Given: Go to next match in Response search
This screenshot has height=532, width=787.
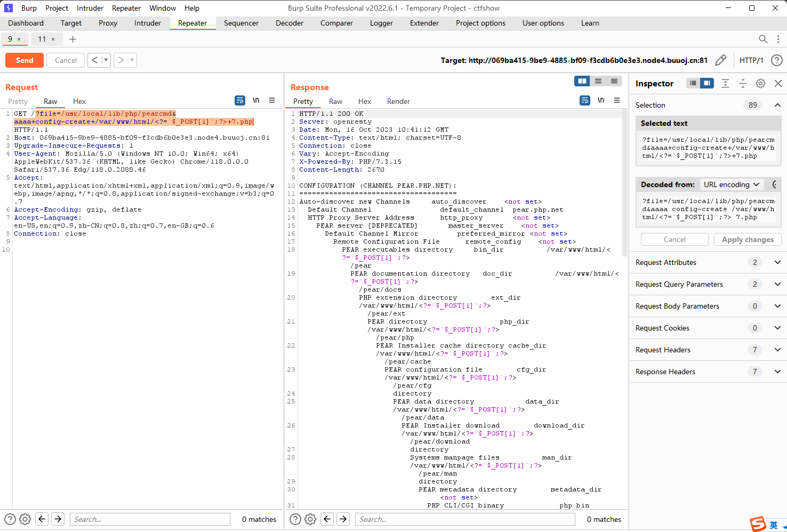Looking at the screenshot, I should [343, 519].
